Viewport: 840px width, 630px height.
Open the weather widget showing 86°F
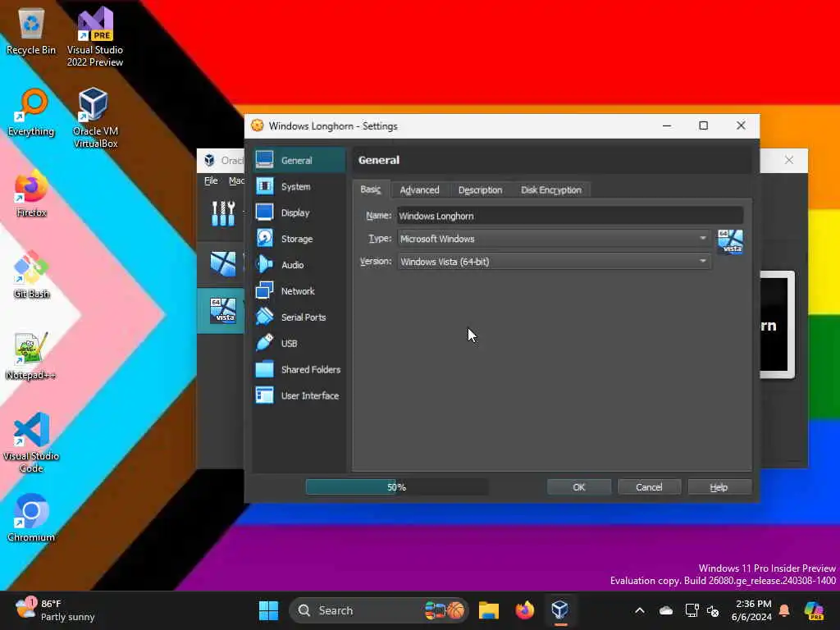(x=55, y=610)
